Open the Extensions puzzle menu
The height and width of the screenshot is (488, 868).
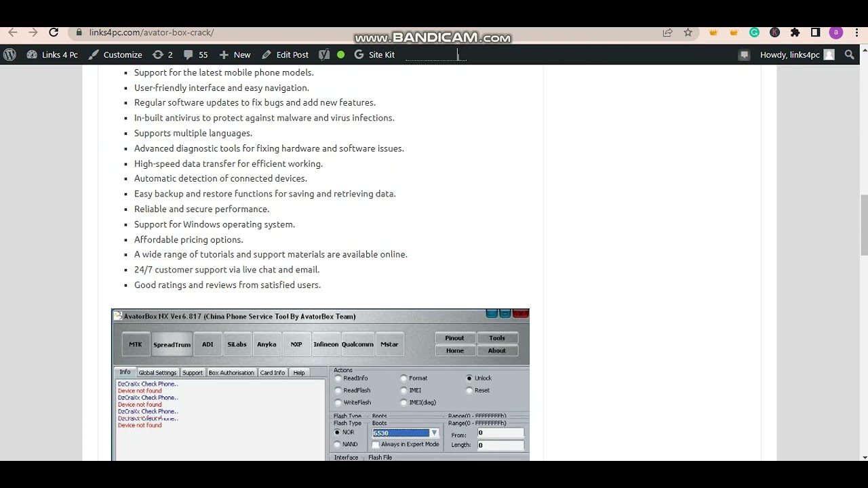(795, 33)
